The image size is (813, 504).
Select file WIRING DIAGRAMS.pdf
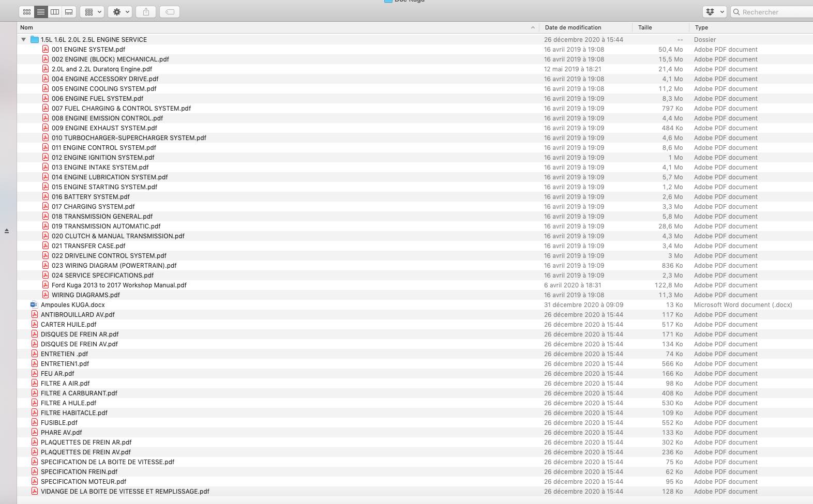[x=86, y=295]
